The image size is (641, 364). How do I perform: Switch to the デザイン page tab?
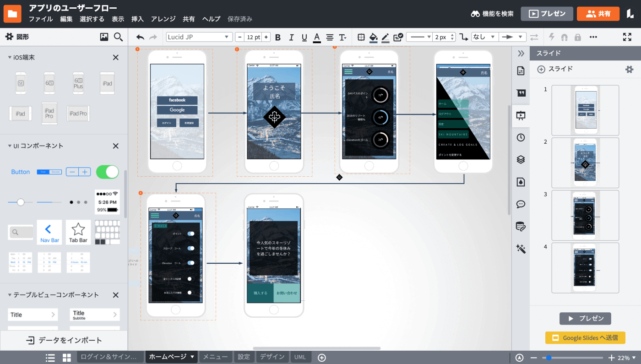coord(272,357)
